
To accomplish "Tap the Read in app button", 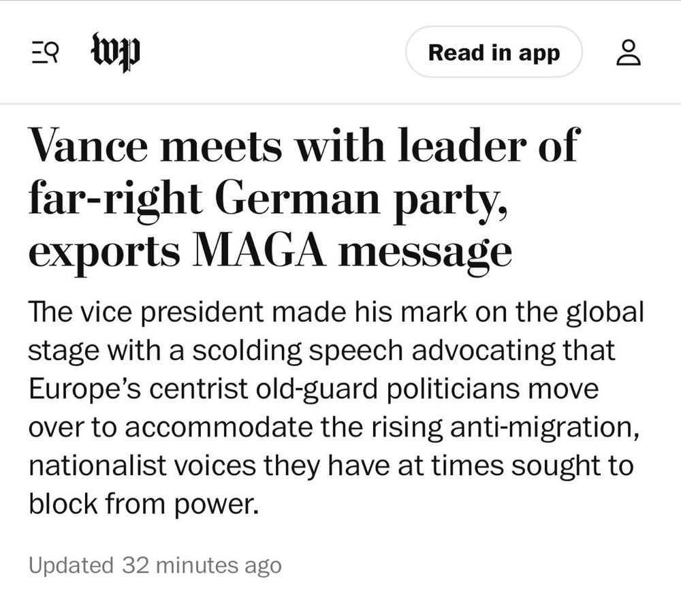I will [494, 52].
